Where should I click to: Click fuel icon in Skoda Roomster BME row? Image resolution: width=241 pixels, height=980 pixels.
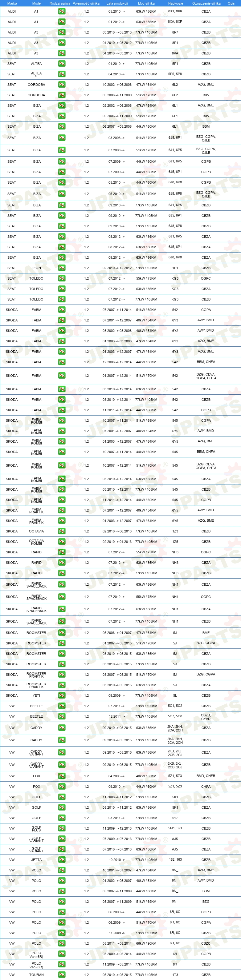[62, 633]
